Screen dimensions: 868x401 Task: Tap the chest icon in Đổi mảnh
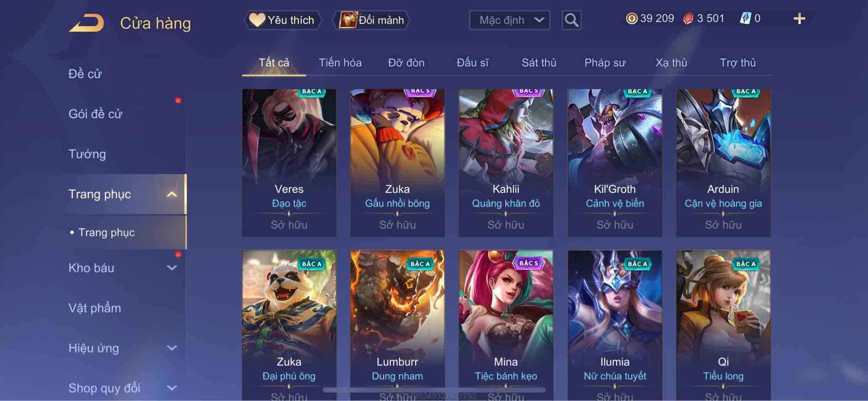(x=348, y=20)
